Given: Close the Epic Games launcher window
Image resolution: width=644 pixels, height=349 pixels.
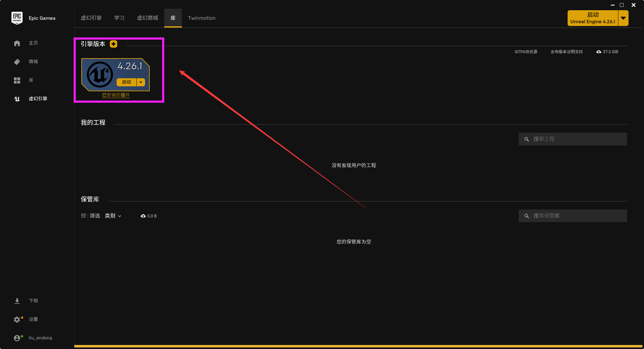Looking at the screenshot, I should click(633, 5).
